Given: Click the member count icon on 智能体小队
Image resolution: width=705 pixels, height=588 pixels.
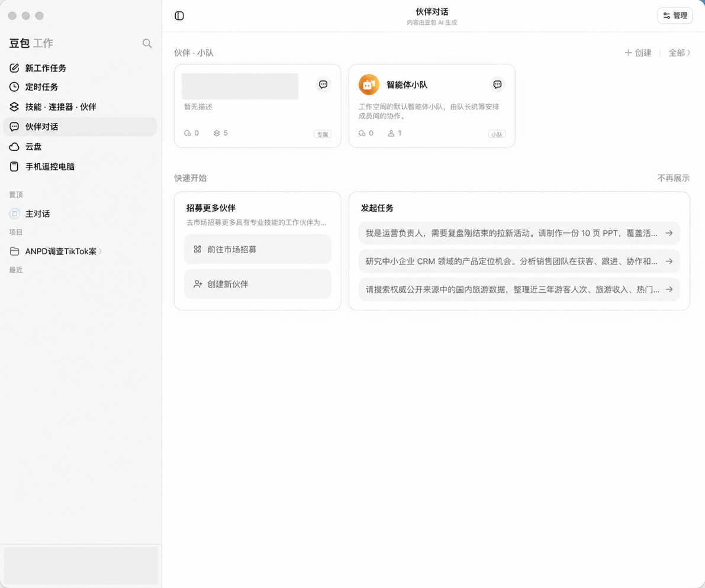Looking at the screenshot, I should (391, 133).
